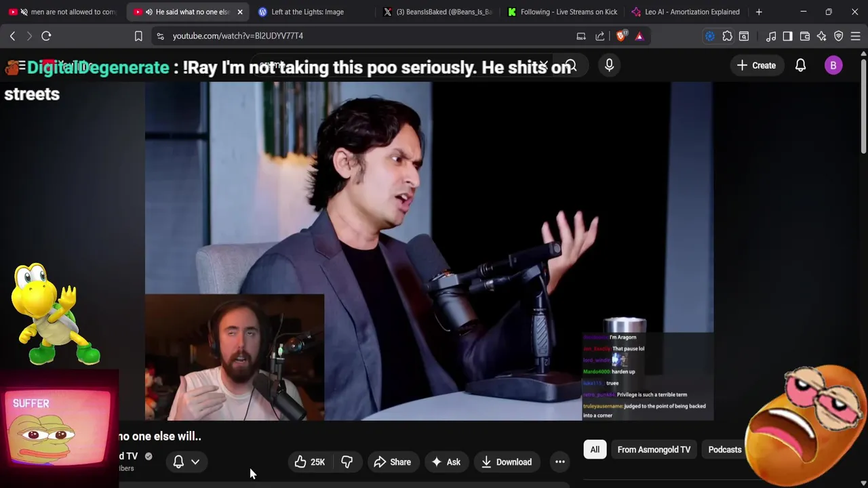
Task: Reload the YouTube page
Action: (x=46, y=36)
